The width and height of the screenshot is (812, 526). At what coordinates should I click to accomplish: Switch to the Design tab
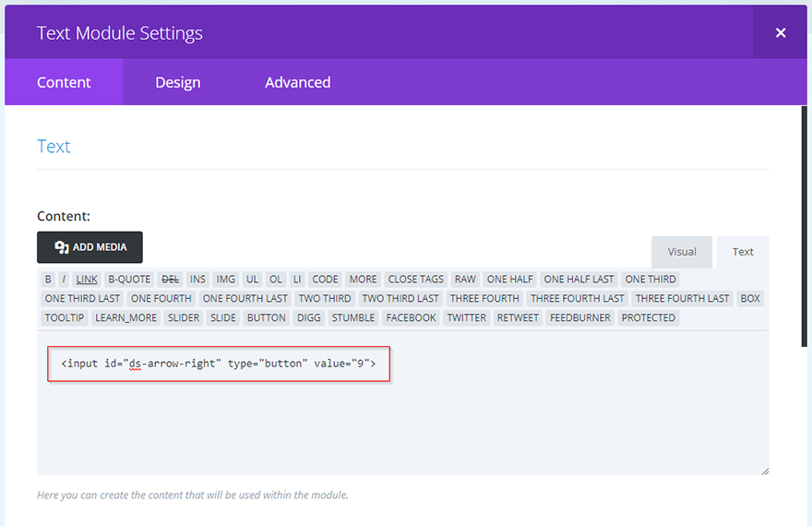178,82
